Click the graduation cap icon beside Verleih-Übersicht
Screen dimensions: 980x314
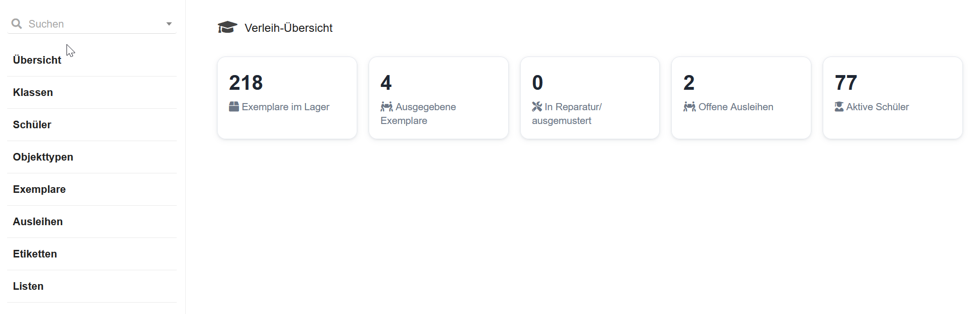(x=228, y=28)
